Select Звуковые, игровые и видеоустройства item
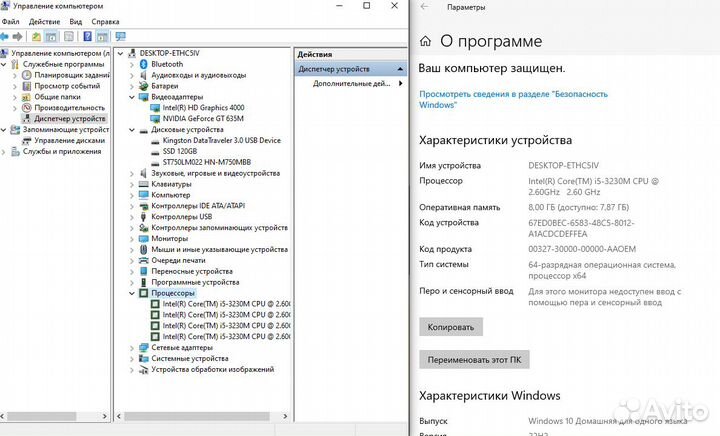This screenshot has height=436, width=720. [215, 173]
